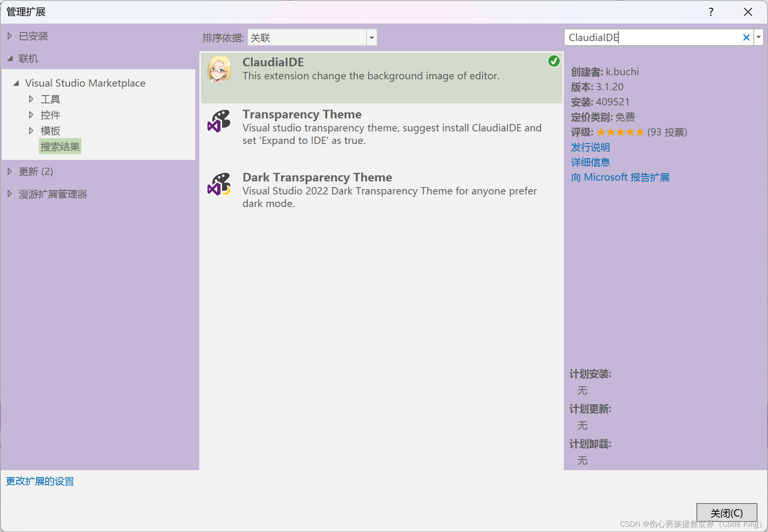Click the 排序依据 label
The height and width of the screenshot is (532, 768).
click(223, 38)
